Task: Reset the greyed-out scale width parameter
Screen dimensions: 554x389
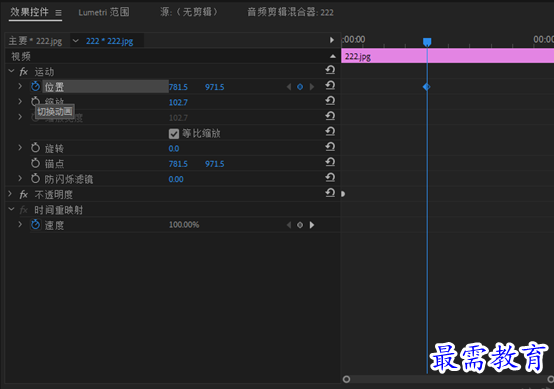Action: coord(330,116)
